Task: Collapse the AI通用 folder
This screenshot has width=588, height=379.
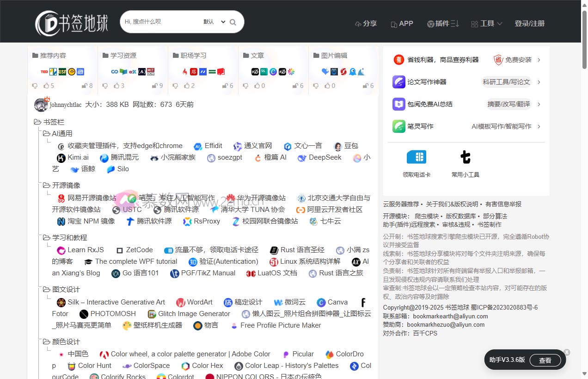Action: (46, 133)
